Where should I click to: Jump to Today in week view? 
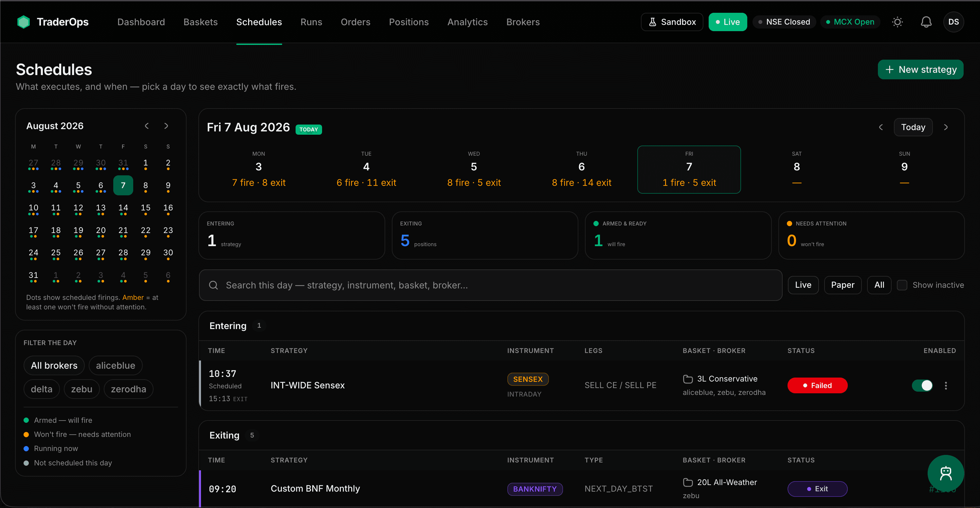pos(913,127)
